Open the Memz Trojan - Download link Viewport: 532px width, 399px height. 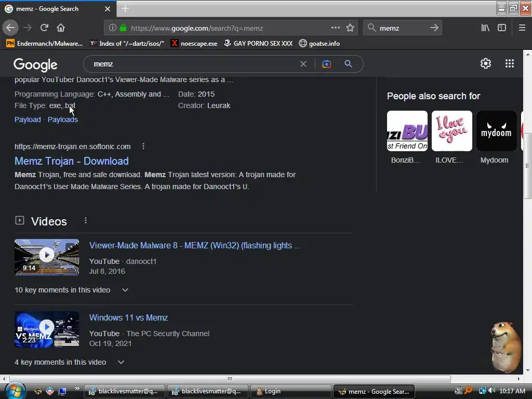72,161
